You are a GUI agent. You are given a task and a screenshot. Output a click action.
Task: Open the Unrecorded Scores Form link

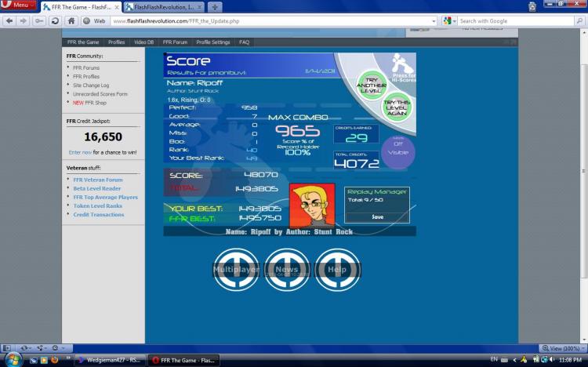(x=100, y=94)
